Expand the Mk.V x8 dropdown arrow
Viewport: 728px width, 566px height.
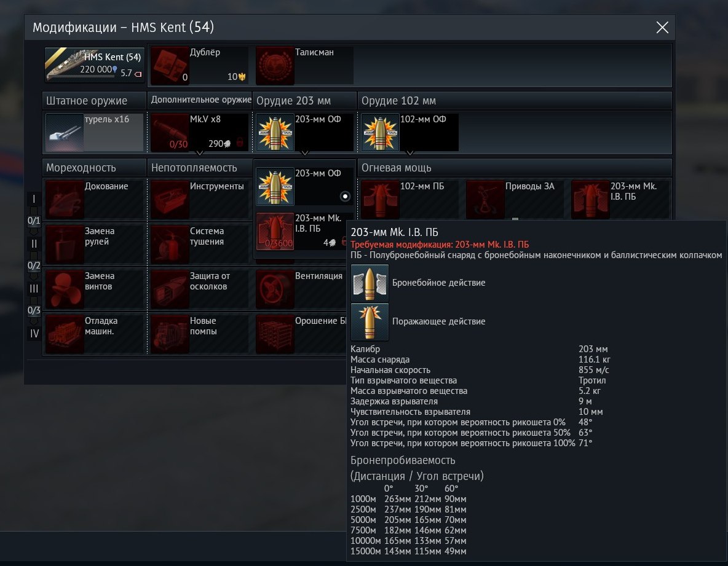pyautogui.click(x=200, y=152)
